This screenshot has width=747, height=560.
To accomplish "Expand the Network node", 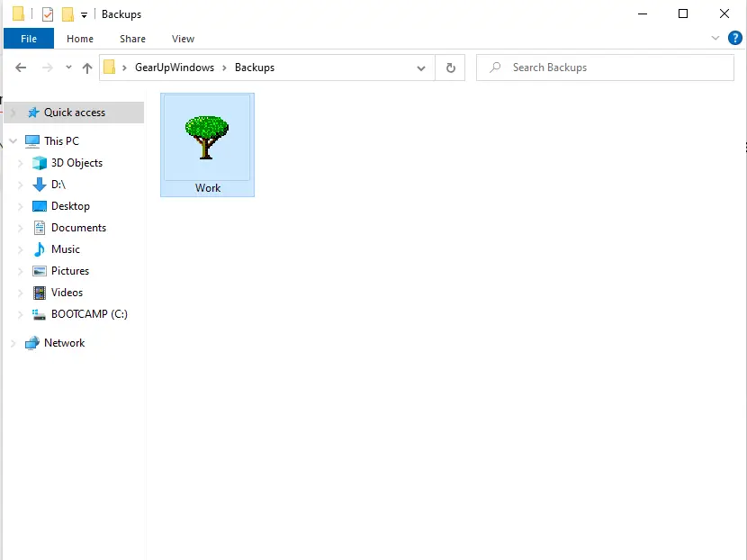I will [x=13, y=343].
